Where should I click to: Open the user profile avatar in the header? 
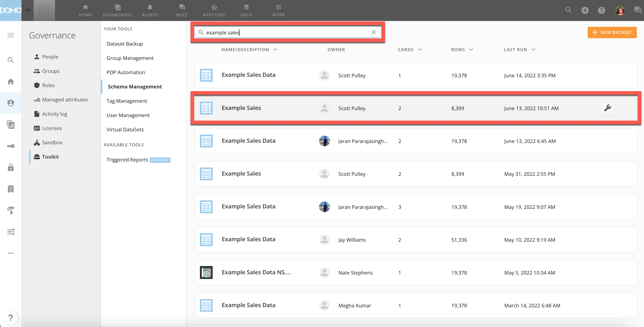point(620,10)
